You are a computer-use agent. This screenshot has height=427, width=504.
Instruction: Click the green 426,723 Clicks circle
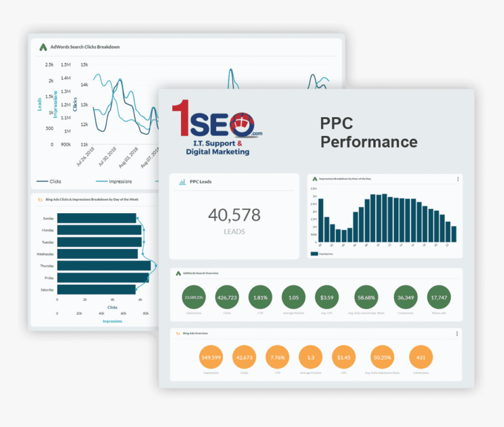click(227, 298)
